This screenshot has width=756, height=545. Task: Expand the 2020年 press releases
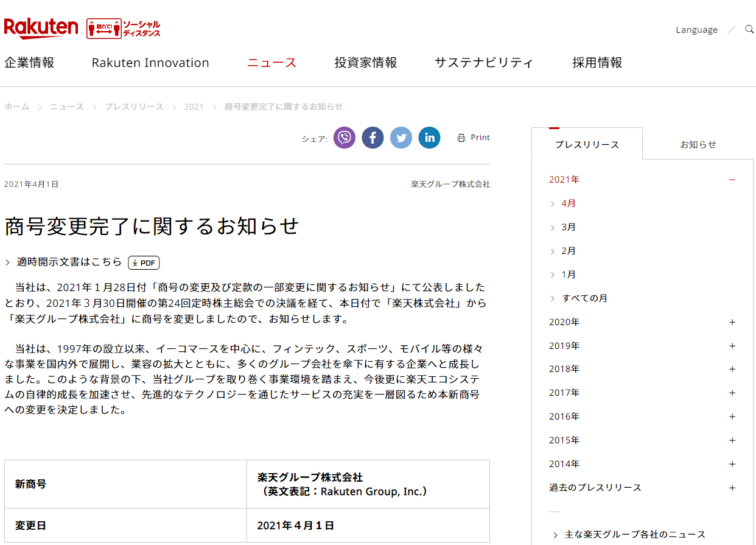(732, 322)
